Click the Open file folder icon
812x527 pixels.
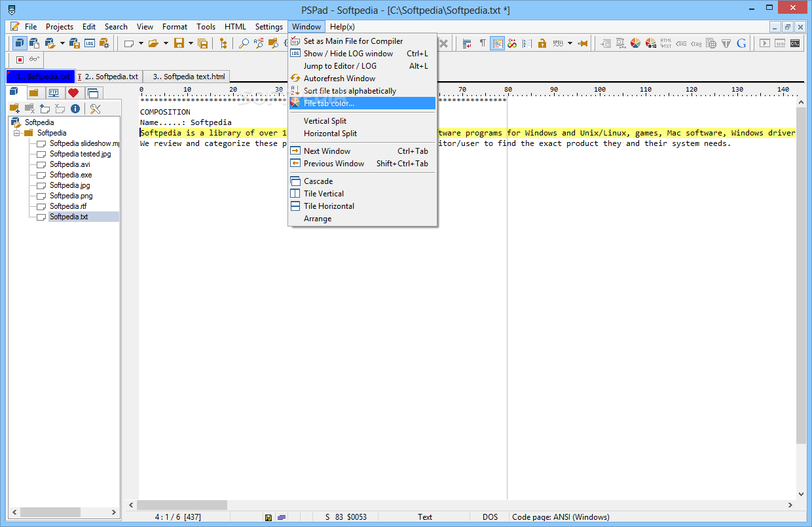coord(153,44)
